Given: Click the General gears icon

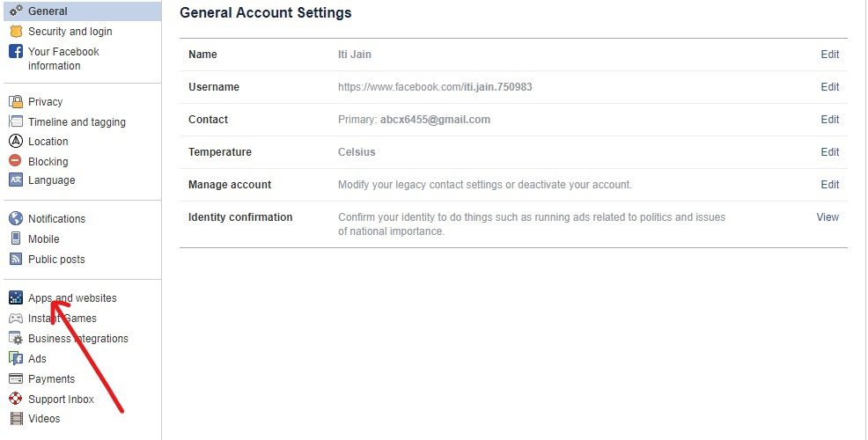Looking at the screenshot, I should (x=16, y=11).
